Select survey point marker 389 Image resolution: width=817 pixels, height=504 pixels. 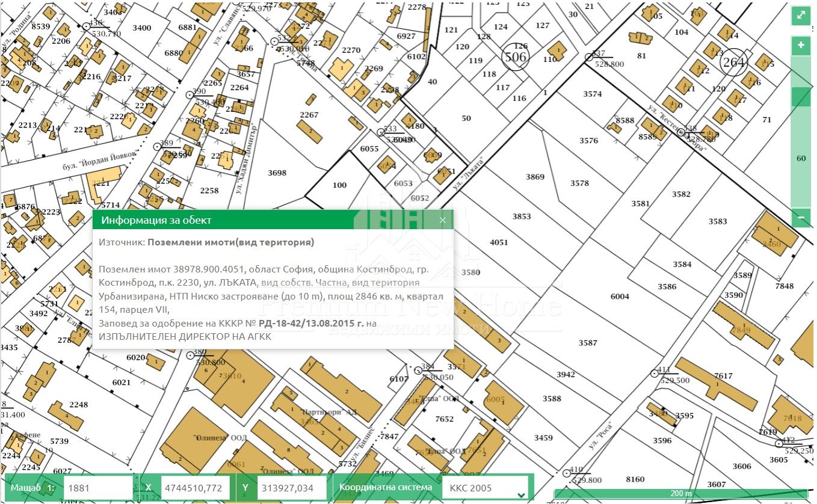[x=158, y=146]
